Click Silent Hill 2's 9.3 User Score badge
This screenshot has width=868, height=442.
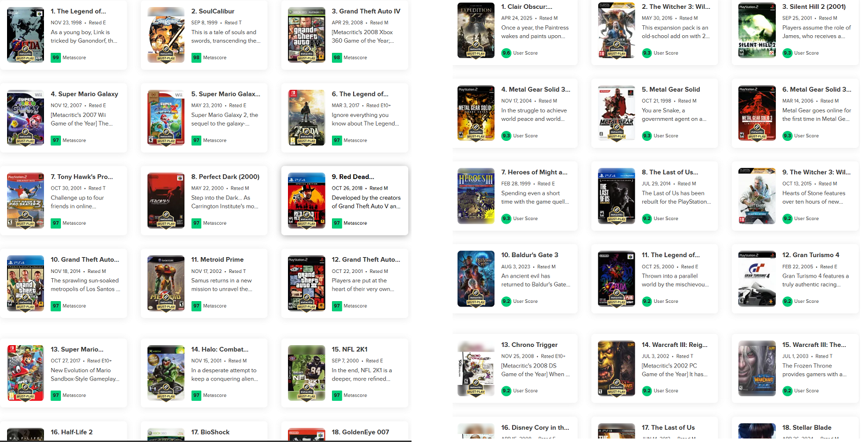tap(787, 53)
